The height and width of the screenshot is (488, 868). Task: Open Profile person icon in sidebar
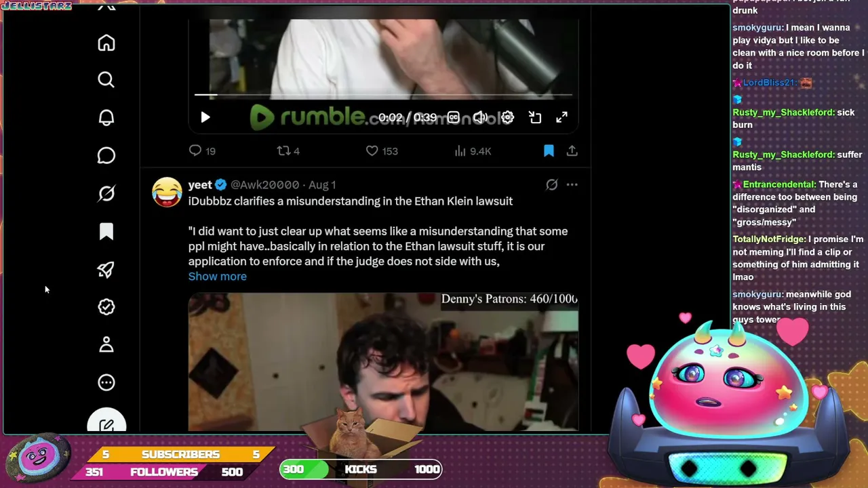pyautogui.click(x=106, y=345)
